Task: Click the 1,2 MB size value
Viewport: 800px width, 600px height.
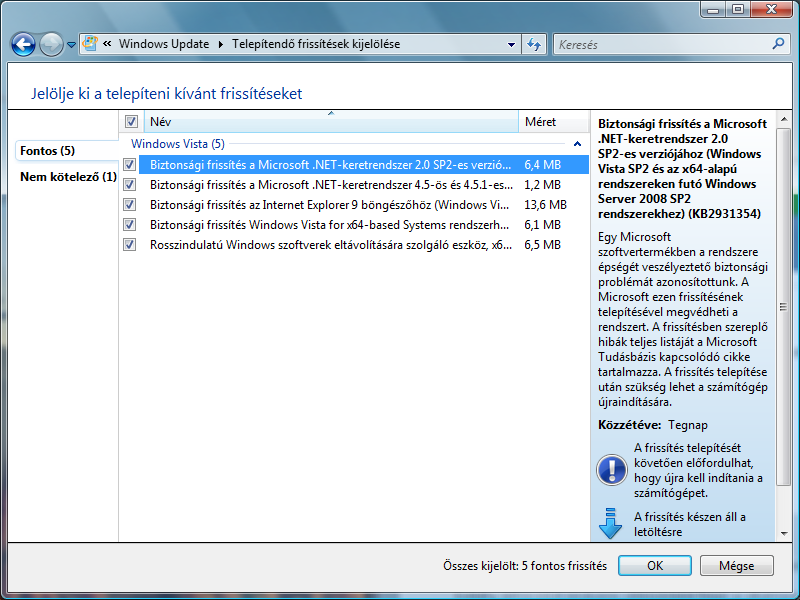Action: click(x=542, y=184)
